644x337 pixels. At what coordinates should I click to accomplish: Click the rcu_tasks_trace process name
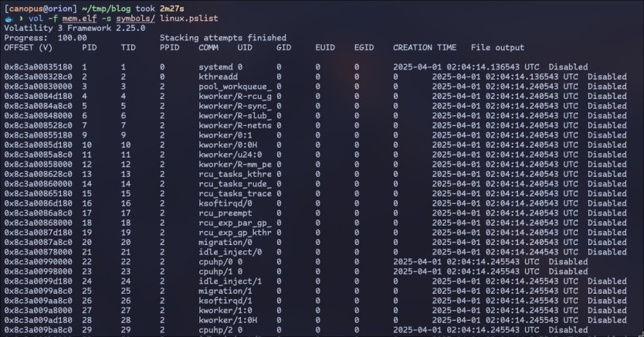[236, 193]
